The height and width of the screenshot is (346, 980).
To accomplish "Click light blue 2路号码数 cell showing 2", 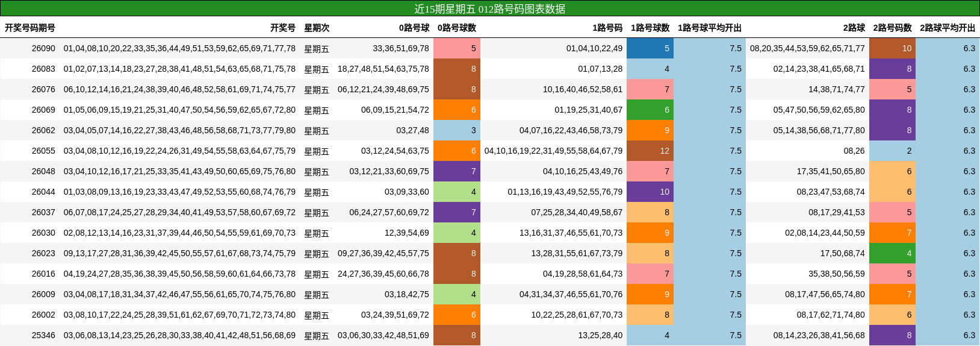I will click(893, 151).
